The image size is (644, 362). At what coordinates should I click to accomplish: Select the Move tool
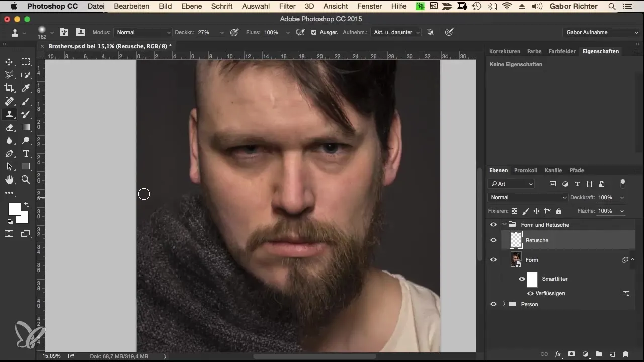click(x=9, y=62)
